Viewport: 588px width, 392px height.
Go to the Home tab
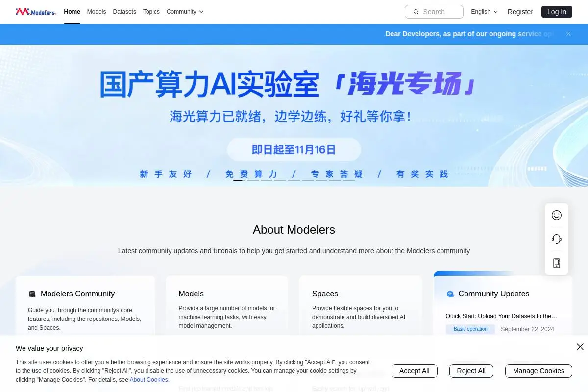pos(72,12)
